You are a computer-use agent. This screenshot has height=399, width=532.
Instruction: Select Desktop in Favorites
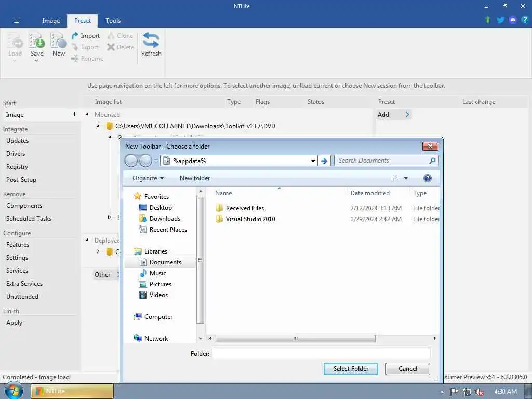coord(160,208)
